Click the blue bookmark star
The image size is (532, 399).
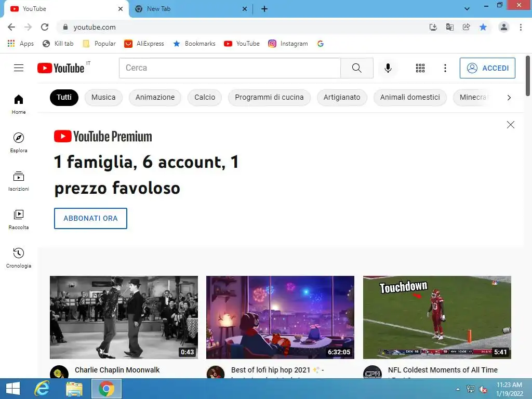tap(483, 27)
